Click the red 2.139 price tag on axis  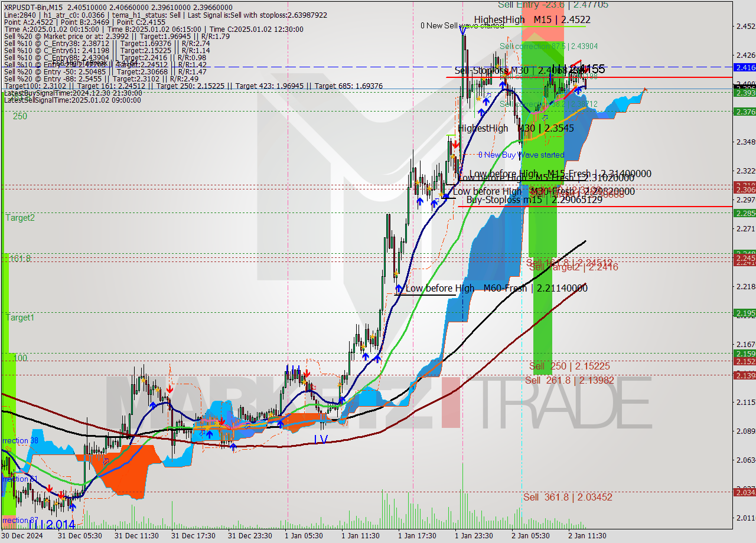(x=744, y=375)
